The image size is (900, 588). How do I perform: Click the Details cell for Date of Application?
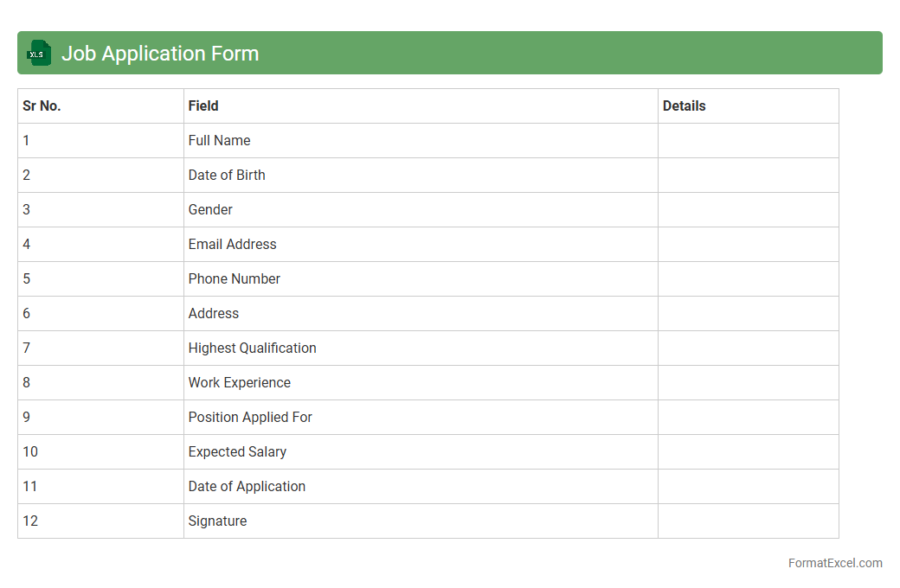[748, 486]
